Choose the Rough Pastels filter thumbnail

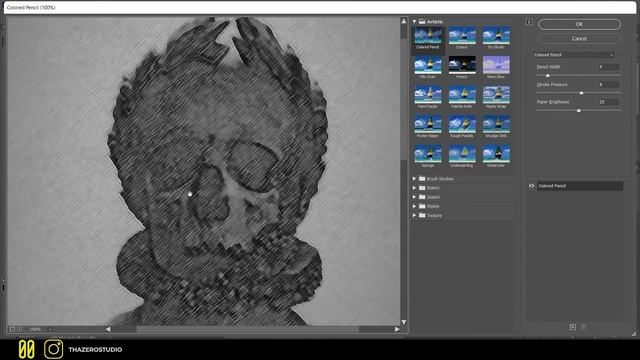[x=462, y=124]
